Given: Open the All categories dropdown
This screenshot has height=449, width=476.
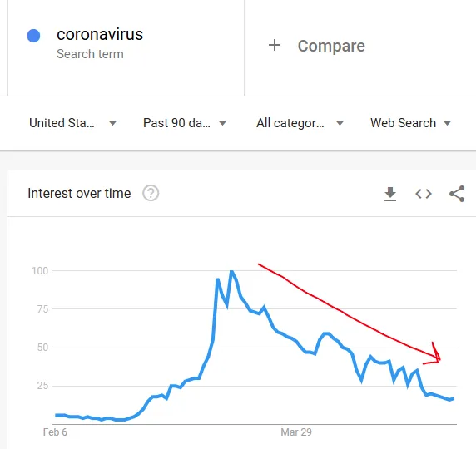Looking at the screenshot, I should 300,123.
